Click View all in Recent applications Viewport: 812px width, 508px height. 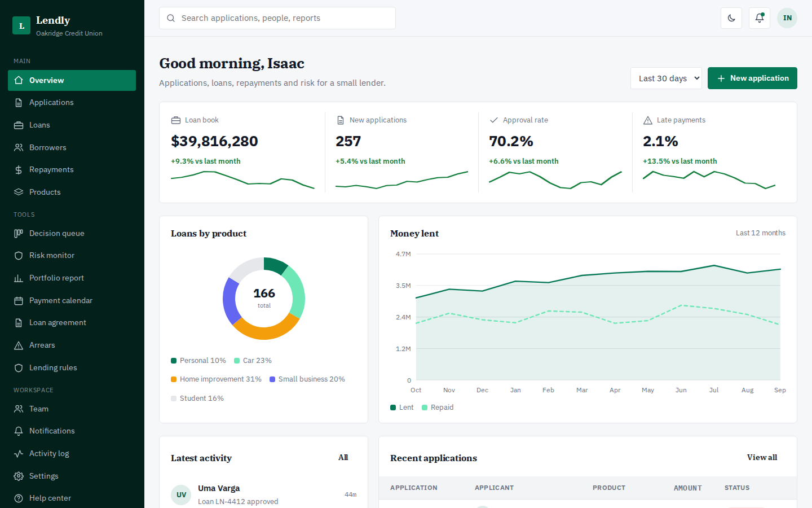[762, 457]
